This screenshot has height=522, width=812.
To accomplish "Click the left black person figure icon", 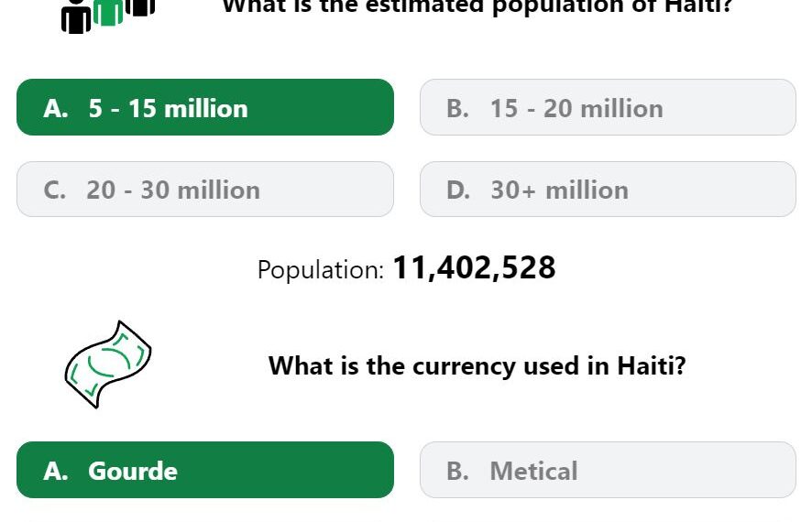I will (76, 18).
